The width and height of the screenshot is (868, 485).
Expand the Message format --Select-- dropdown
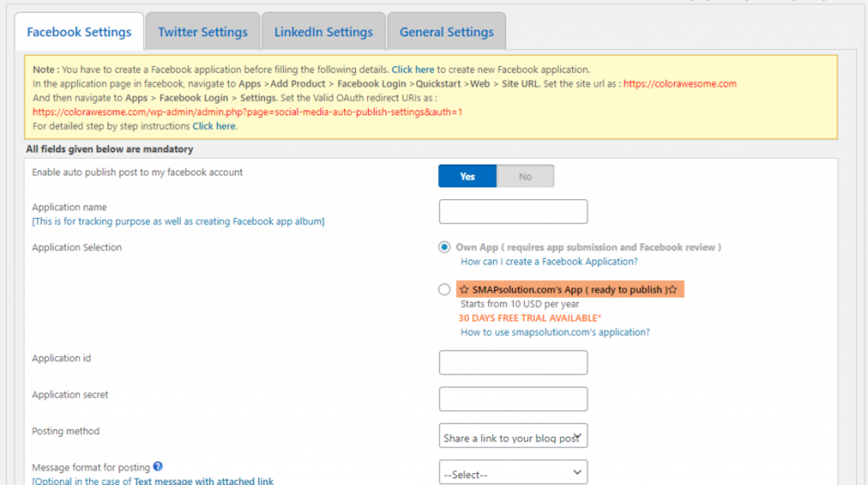[513, 472]
